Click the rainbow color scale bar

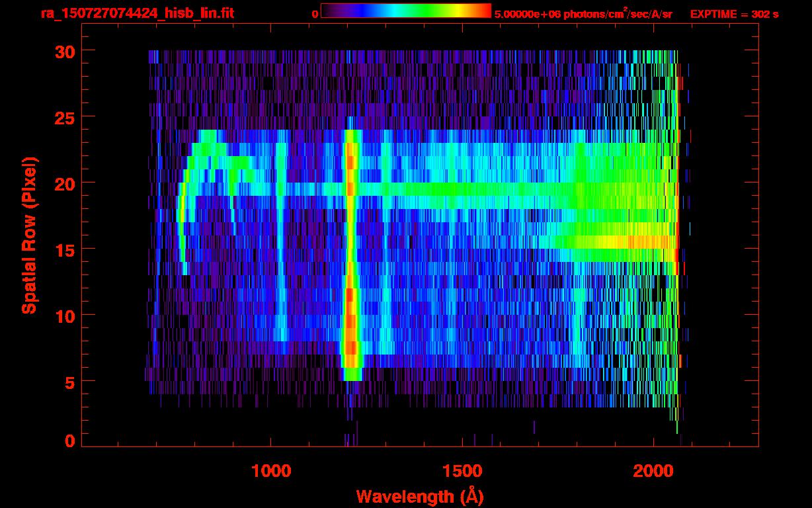[x=405, y=11]
